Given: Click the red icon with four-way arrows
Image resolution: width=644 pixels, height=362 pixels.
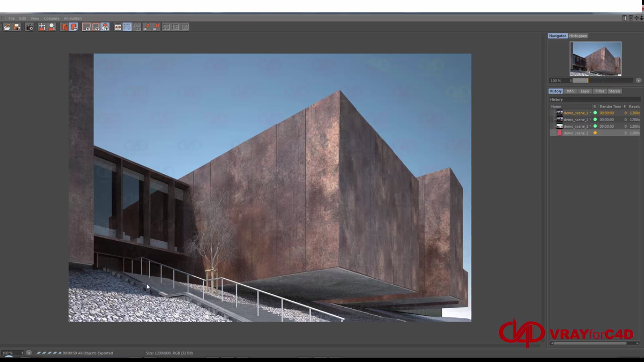Looking at the screenshot, I should click(42, 27).
